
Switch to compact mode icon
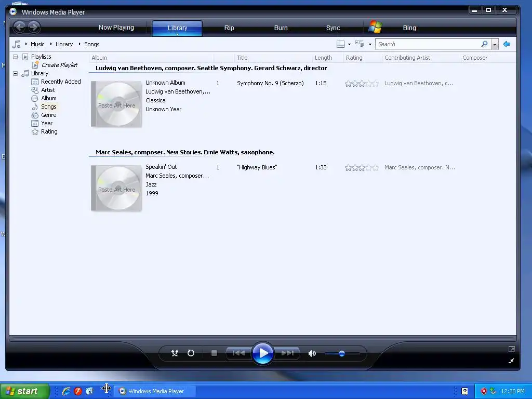[x=511, y=361]
